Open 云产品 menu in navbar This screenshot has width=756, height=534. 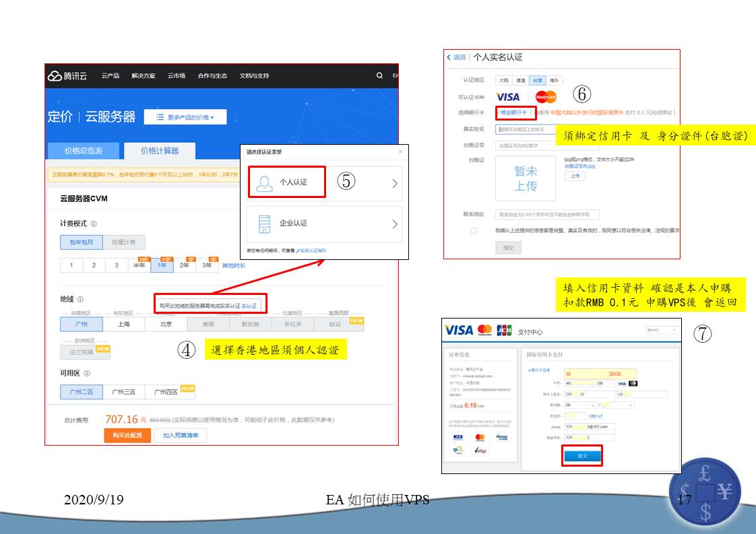(111, 76)
